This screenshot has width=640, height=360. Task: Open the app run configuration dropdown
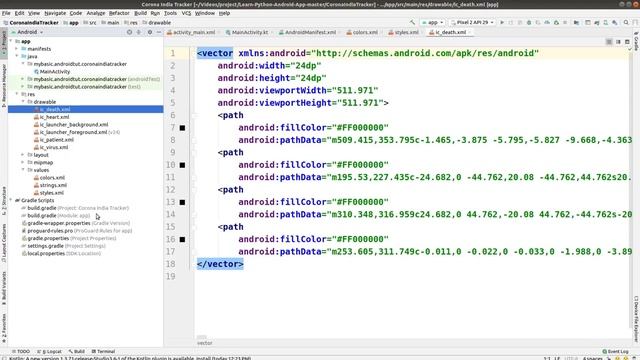[432, 22]
